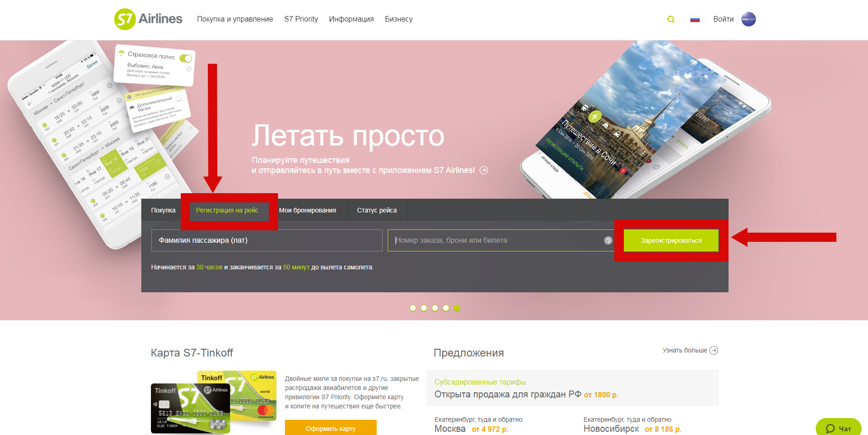Viewport: 868px width, 435px height.
Task: Select the third carousel dot
Action: pos(435,308)
